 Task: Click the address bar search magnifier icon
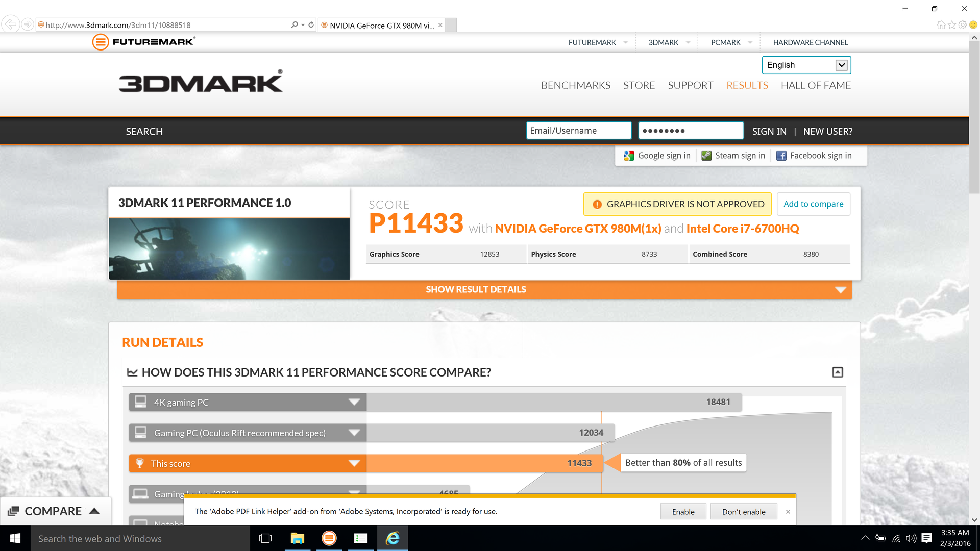[x=295, y=24]
